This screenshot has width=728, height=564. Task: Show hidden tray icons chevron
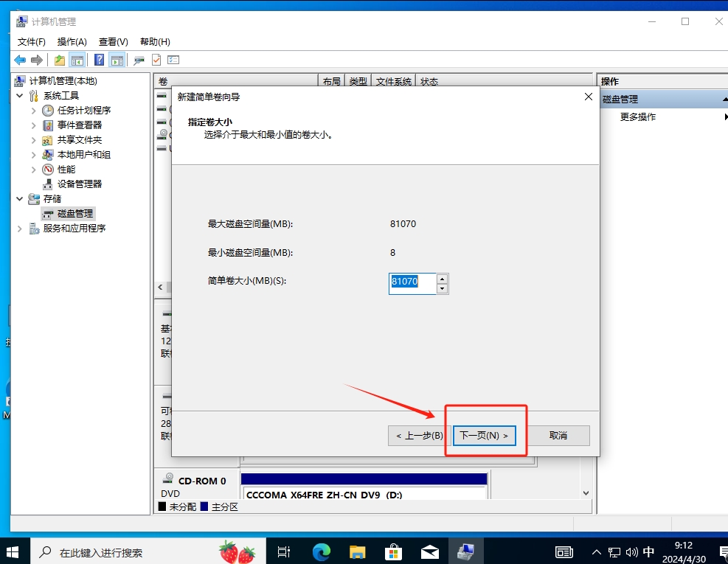[597, 552]
